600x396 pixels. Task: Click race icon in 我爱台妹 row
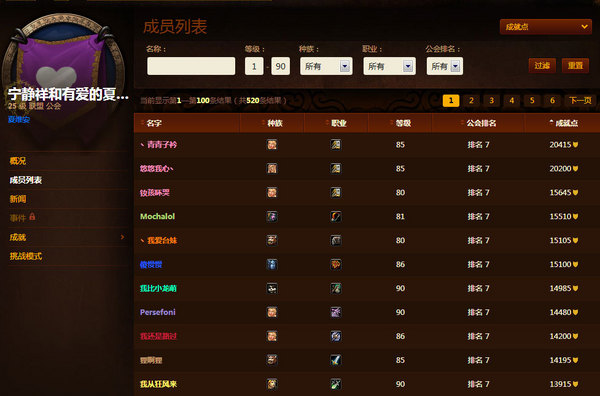(x=272, y=240)
